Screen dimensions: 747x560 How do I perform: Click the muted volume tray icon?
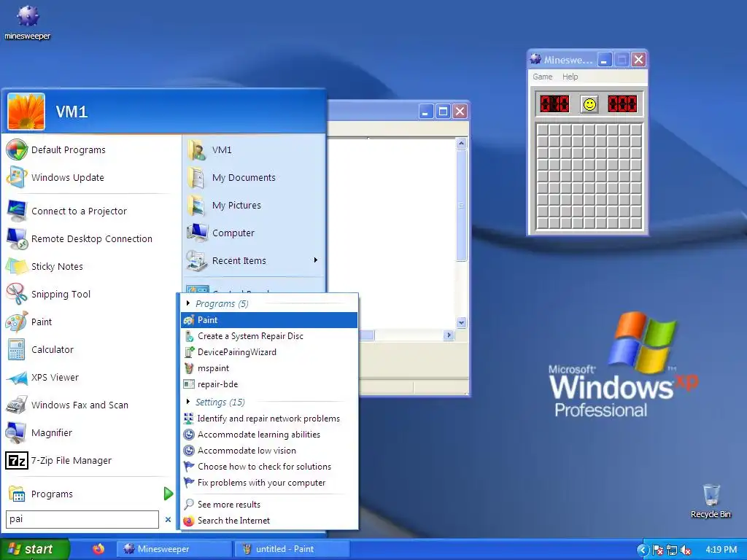tap(686, 550)
